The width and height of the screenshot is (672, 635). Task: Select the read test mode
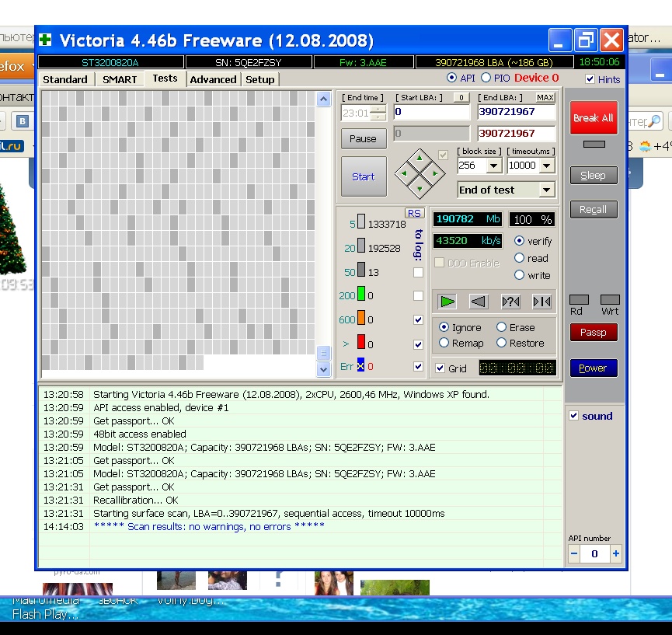pyautogui.click(x=519, y=258)
